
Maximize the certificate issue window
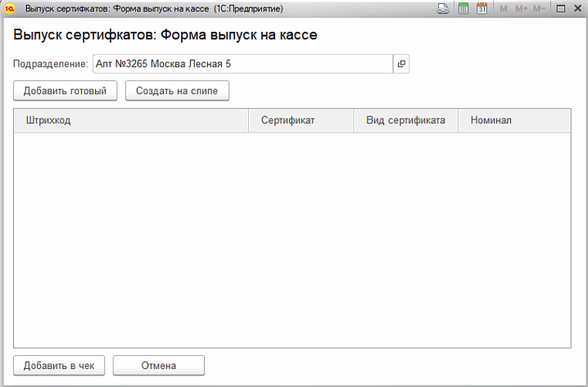561,8
